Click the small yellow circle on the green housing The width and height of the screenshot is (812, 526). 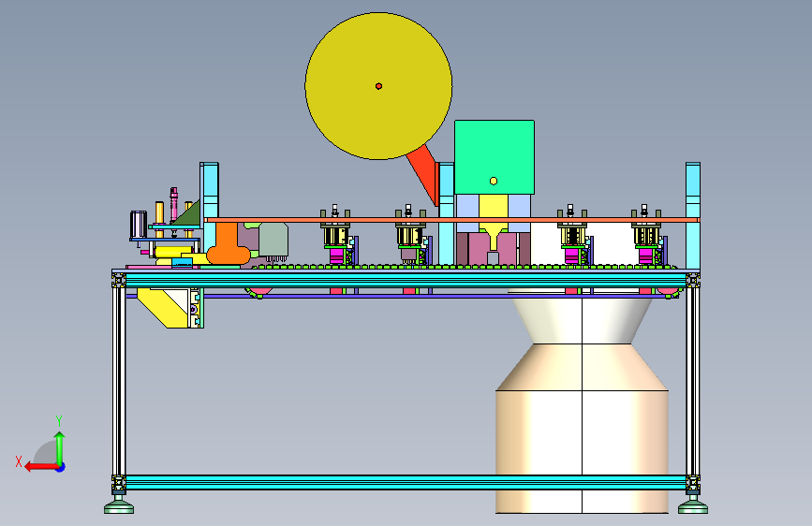click(494, 181)
